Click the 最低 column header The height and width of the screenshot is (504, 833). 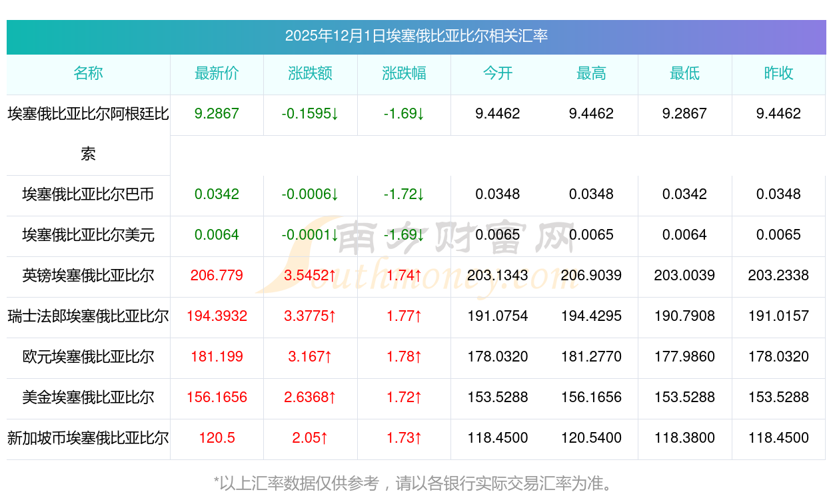(684, 73)
